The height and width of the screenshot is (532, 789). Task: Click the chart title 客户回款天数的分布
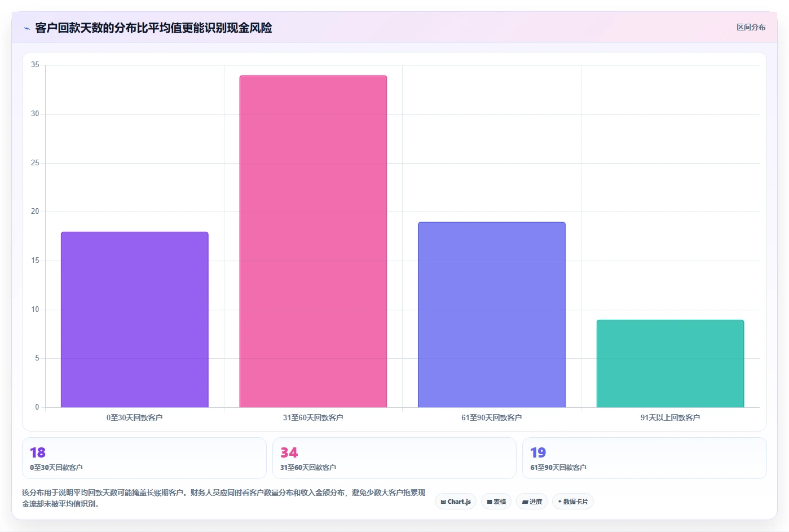(x=153, y=28)
